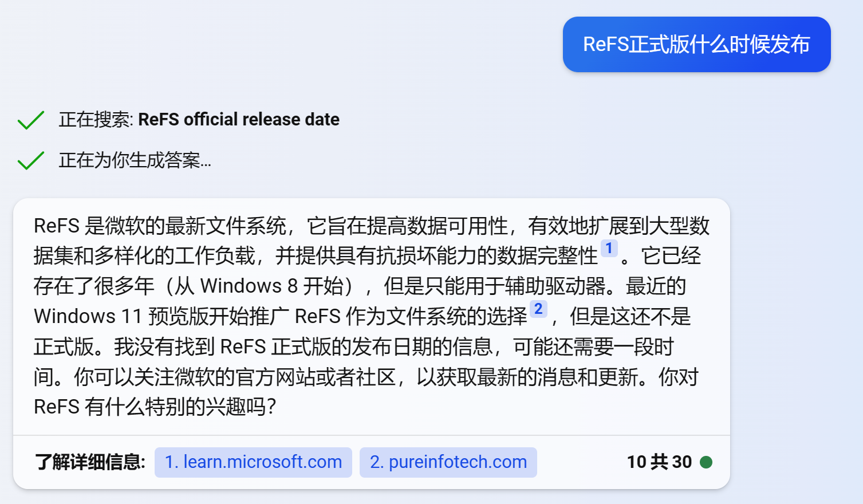Click the number 1 prefix on the Microsoft chip
The image size is (863, 504).
pos(170,462)
